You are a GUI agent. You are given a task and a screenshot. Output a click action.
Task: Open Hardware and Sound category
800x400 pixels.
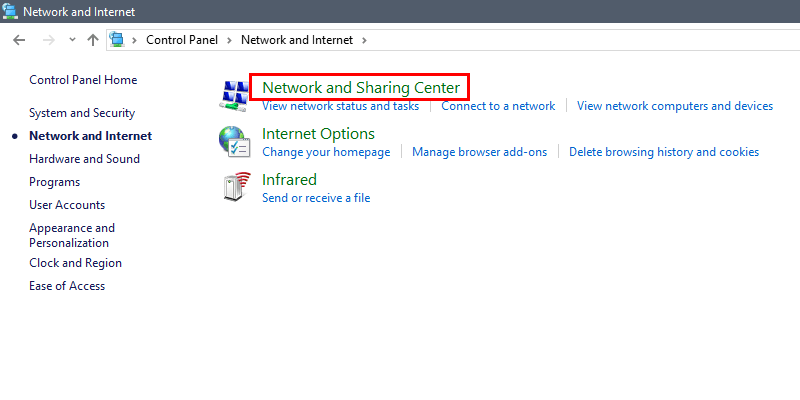click(x=84, y=159)
